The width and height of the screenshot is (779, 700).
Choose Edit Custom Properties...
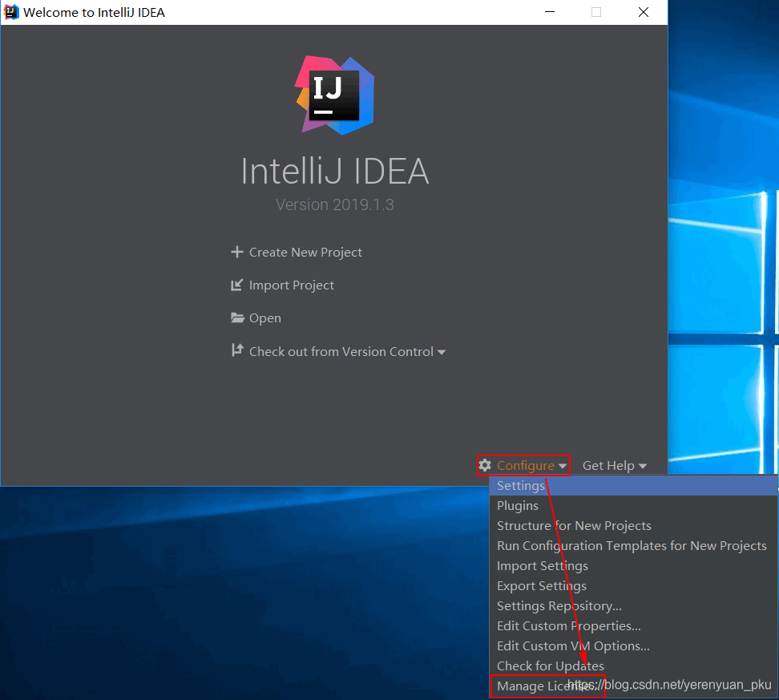pos(633,626)
